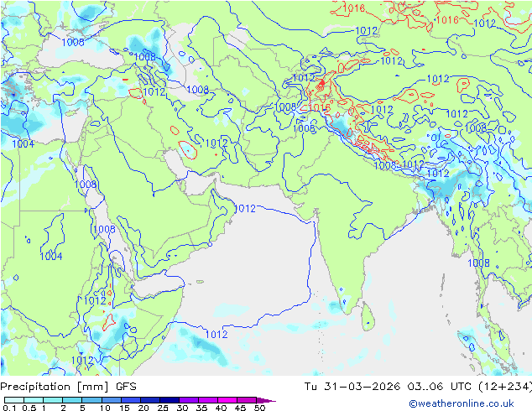Viewport: 532px width, 411px height.
Task: Click the 'Tu 31-03-2026 03..06 UTC' date label
Action: [389, 387]
